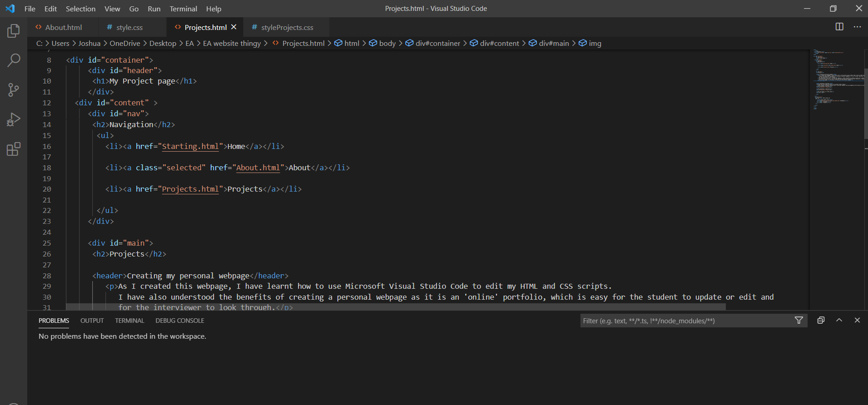Screen dimensions: 868x405
Task: Open the Run and Debug view
Action: point(14,119)
